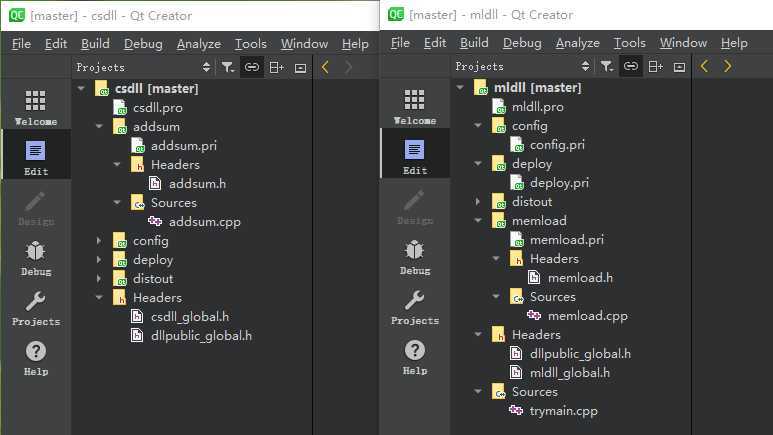Click filter tree icon in mldll window
Screen dimensions: 773x435
click(x=607, y=66)
